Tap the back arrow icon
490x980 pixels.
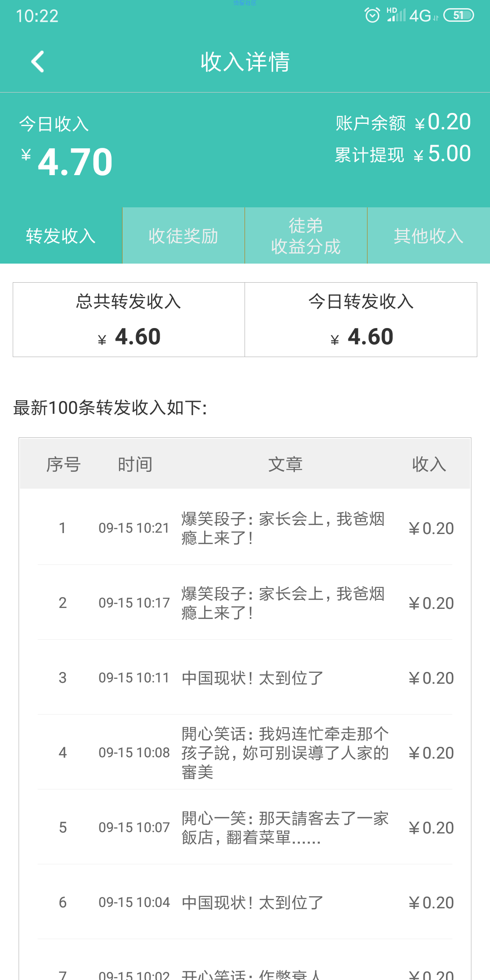pos(38,62)
